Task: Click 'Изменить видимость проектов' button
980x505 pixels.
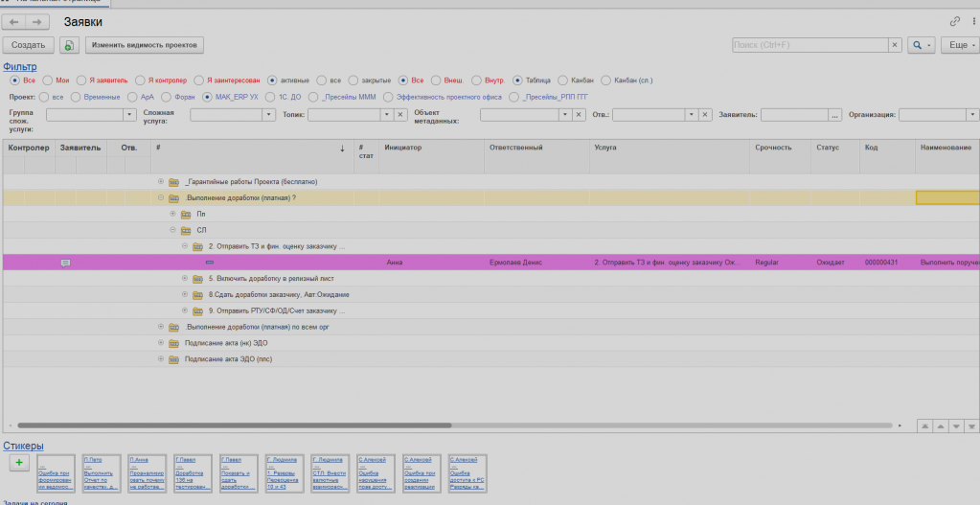Action: (x=144, y=45)
